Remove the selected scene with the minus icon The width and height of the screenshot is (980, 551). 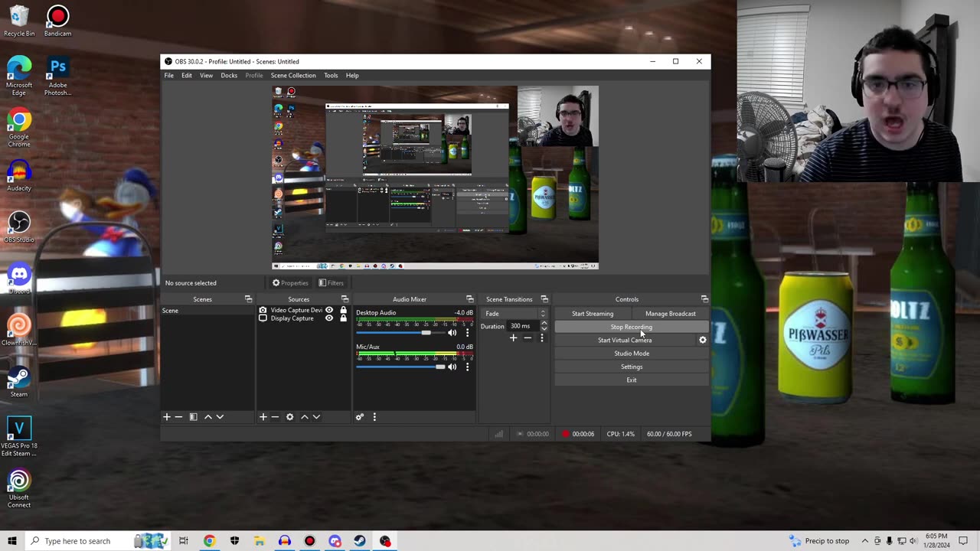point(178,417)
